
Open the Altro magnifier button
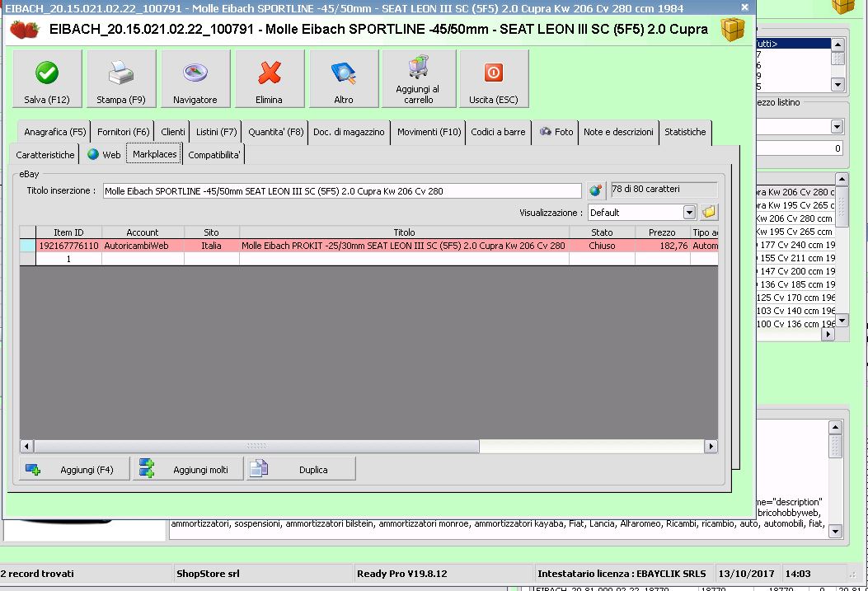point(343,78)
